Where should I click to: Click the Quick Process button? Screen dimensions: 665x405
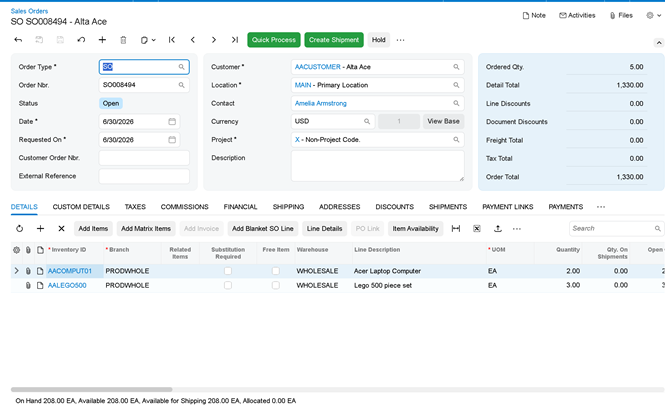(x=274, y=40)
